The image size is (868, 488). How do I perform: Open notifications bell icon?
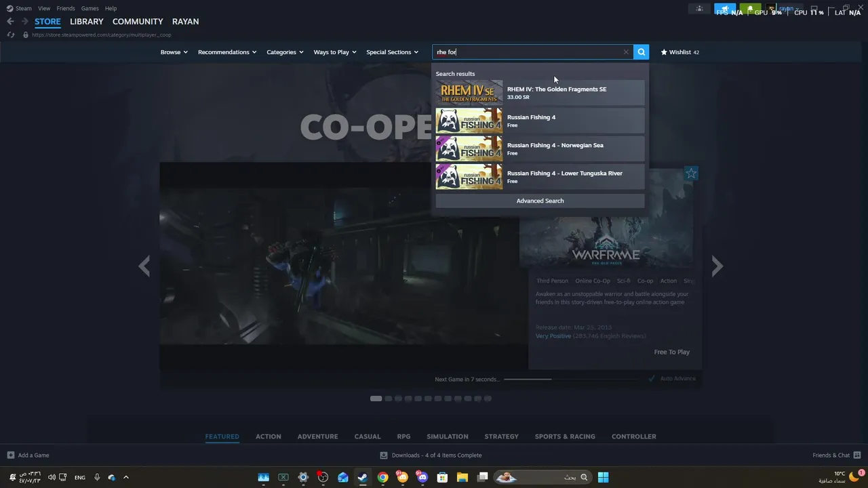pyautogui.click(x=750, y=9)
